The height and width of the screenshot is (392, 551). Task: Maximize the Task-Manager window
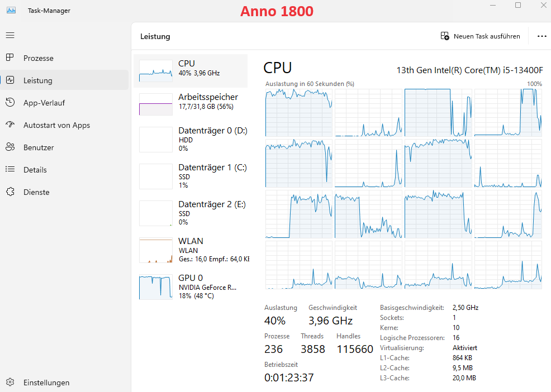click(x=518, y=5)
